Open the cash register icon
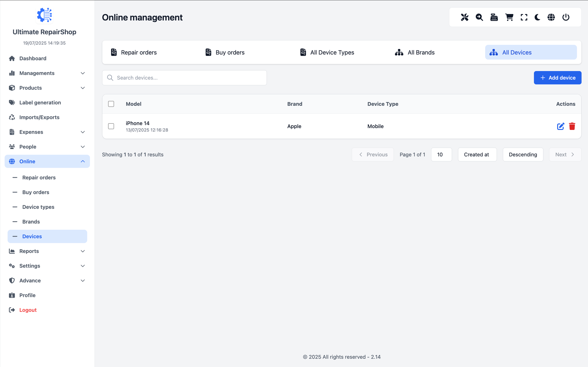 tap(494, 17)
